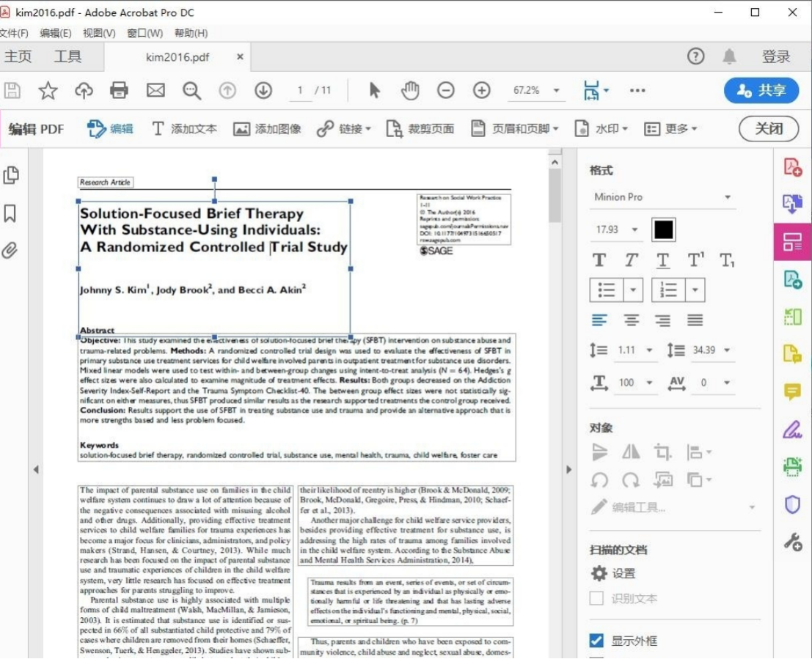Choose the hand pan tool
812x659 pixels.
pyautogui.click(x=410, y=91)
